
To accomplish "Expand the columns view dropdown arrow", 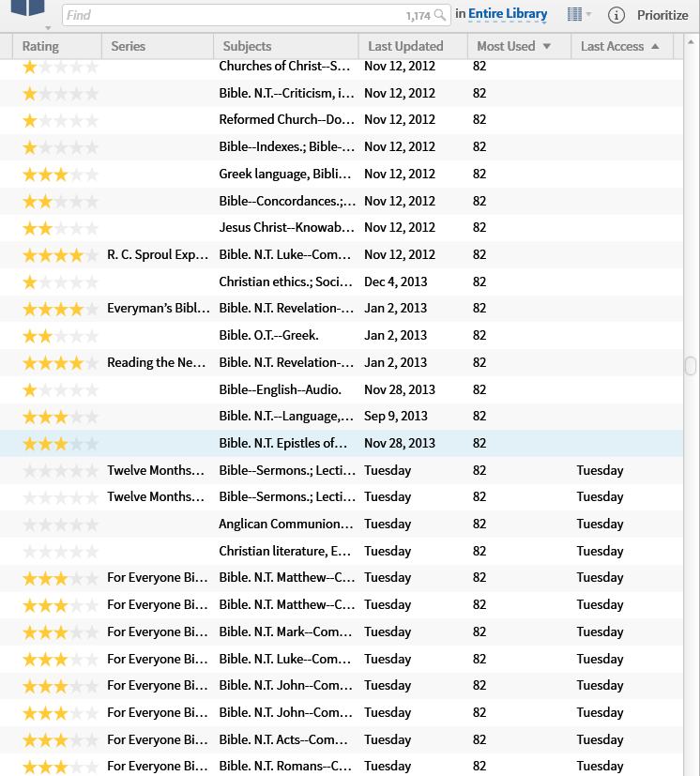I will coord(588,14).
